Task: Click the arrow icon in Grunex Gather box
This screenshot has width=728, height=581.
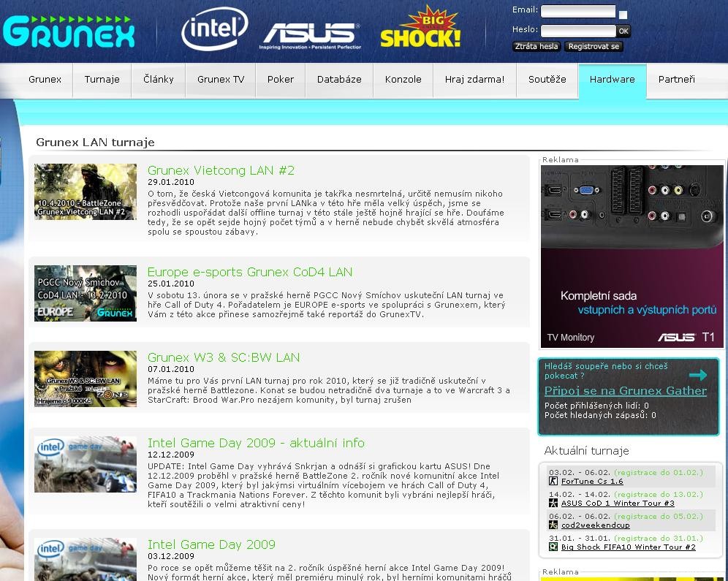Action: [x=698, y=374]
